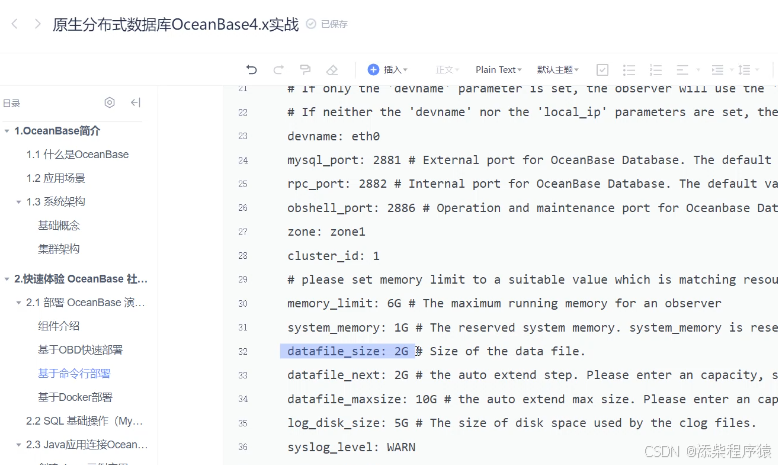
Task: Click the indent icon
Action: (717, 70)
